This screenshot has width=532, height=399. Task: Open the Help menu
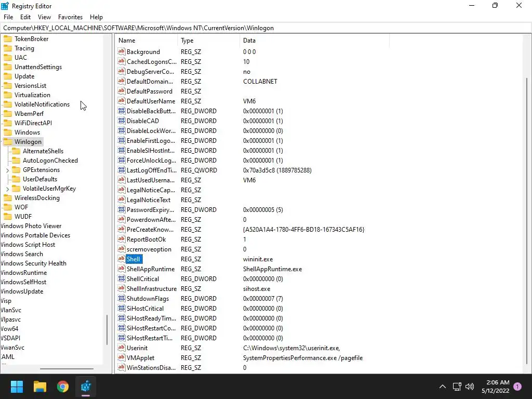click(96, 17)
